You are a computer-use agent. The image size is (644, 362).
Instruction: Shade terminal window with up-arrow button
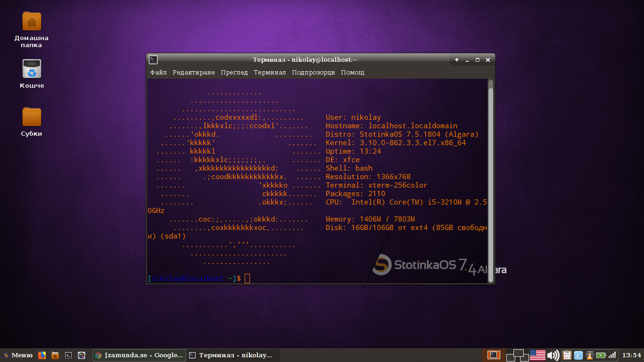pos(457,60)
